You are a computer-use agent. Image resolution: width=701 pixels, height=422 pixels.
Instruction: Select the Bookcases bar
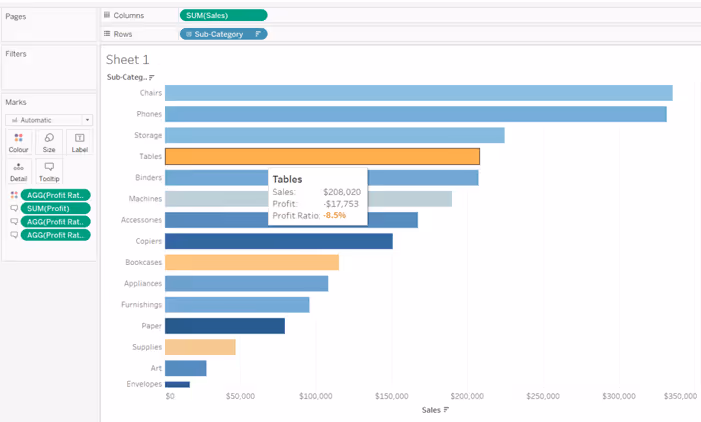click(252, 262)
